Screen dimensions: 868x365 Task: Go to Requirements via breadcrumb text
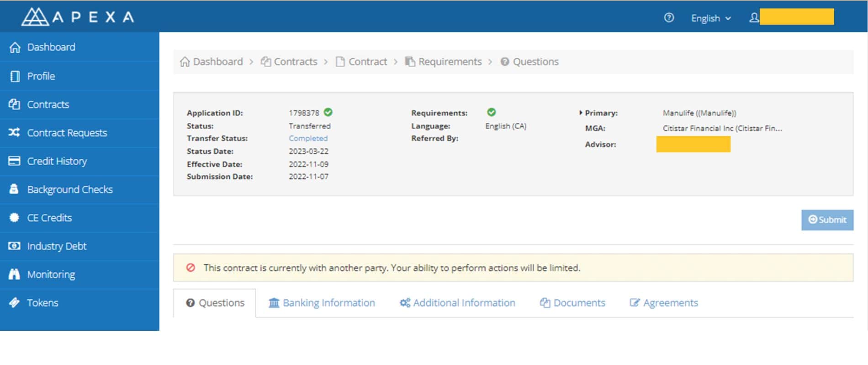450,62
